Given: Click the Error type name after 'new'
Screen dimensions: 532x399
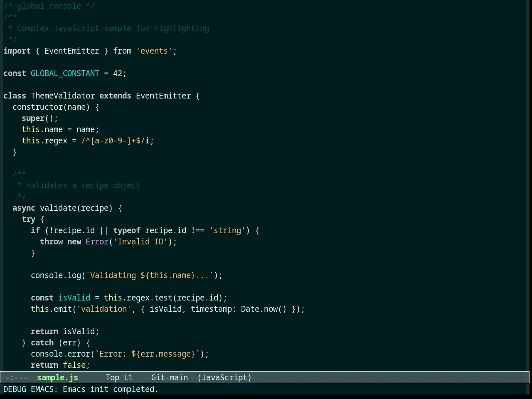Looking at the screenshot, I should click(x=97, y=241).
